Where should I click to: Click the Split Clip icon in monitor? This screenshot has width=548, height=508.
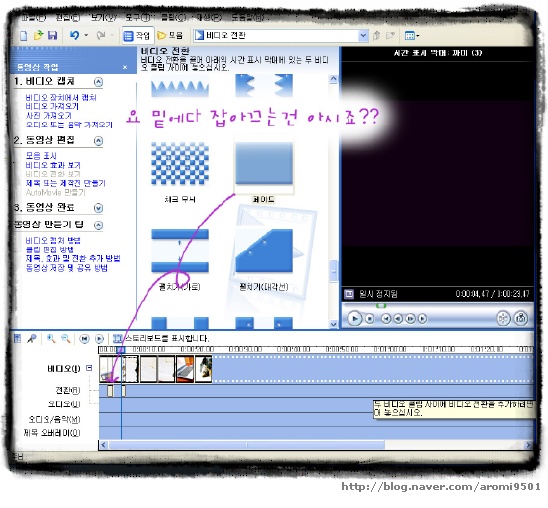coord(503,318)
